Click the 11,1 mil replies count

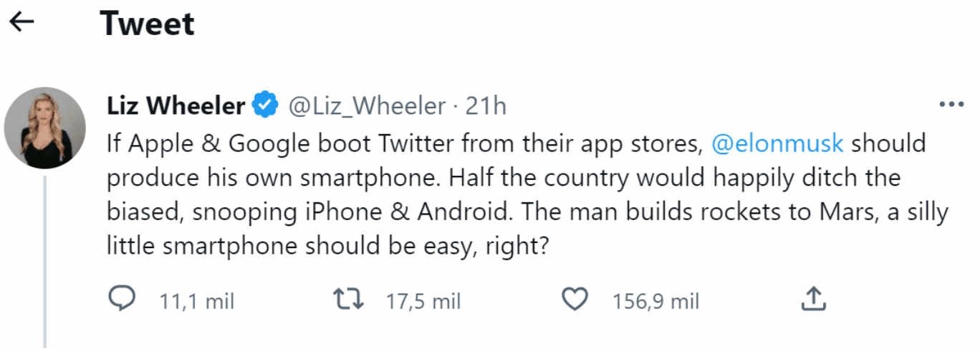pos(196,301)
